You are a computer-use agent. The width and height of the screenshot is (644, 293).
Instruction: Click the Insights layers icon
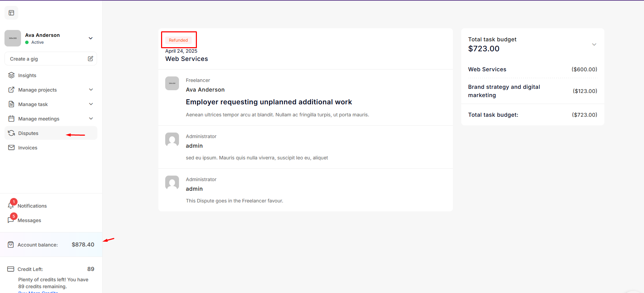[x=11, y=75]
